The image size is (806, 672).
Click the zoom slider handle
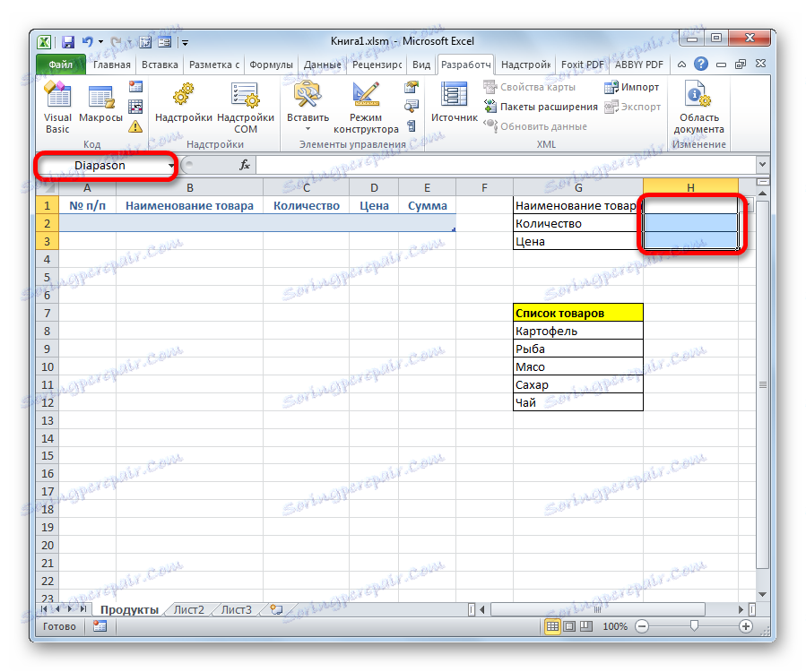point(694,625)
